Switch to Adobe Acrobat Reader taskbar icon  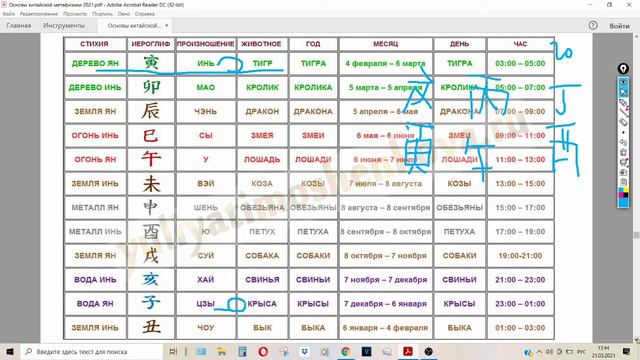coord(407,351)
